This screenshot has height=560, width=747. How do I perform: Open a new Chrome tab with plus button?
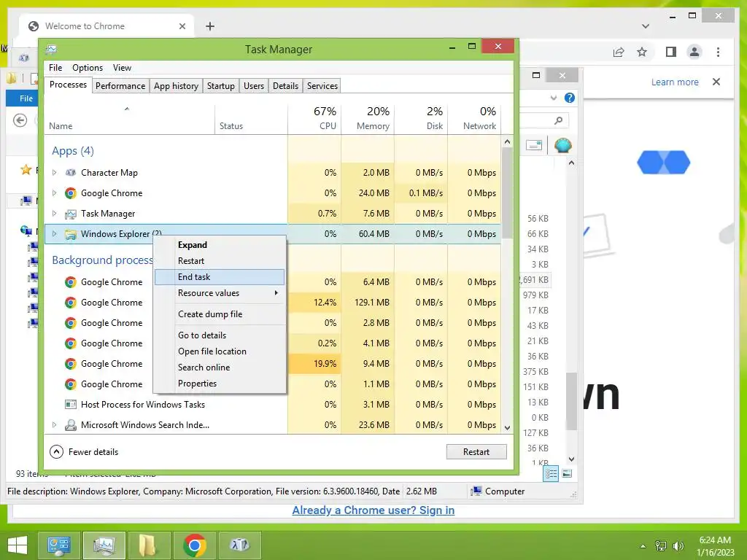(x=210, y=26)
